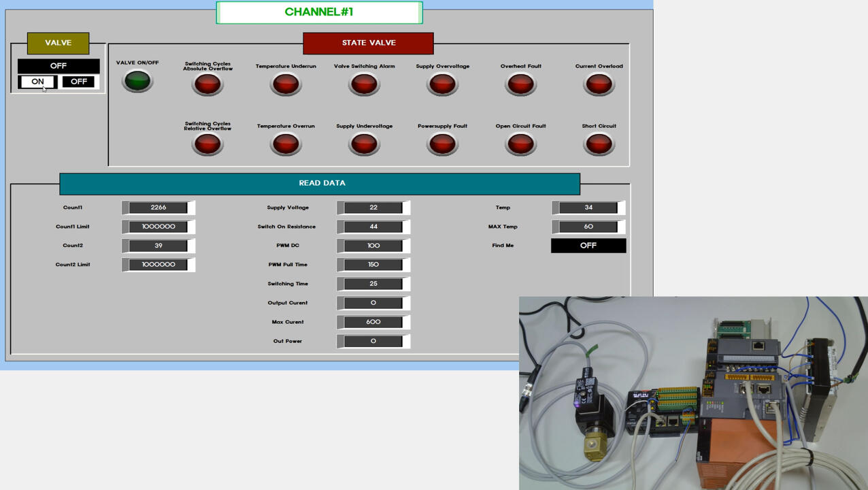
Task: Click the Short Circuit indicator lamp
Action: (599, 144)
